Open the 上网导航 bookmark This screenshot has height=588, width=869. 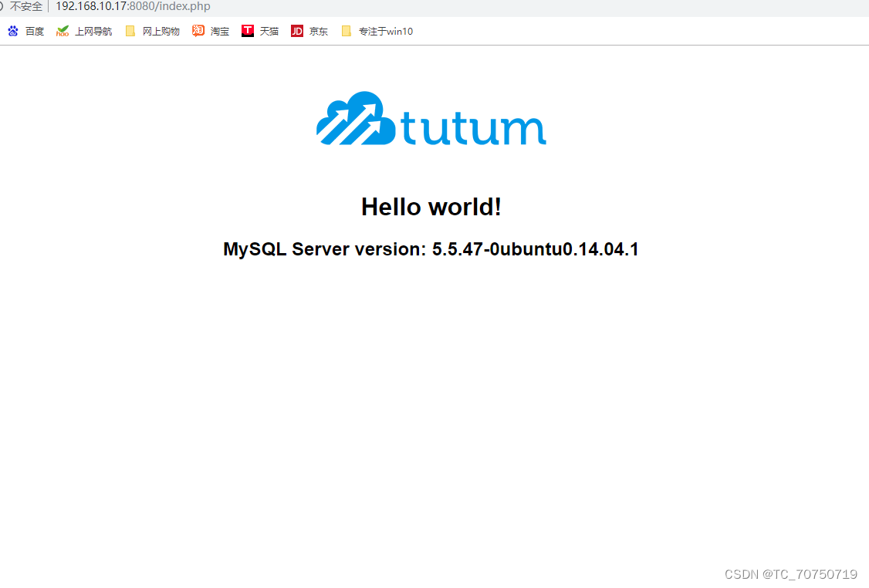[x=84, y=32]
